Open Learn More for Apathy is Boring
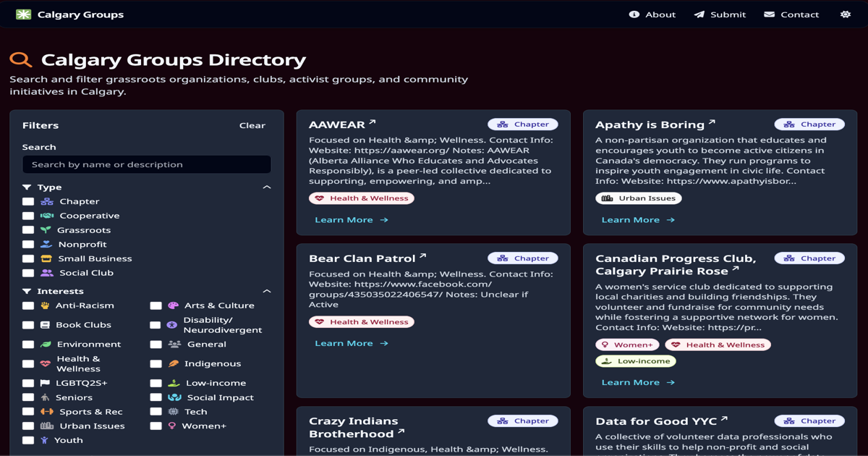 click(638, 219)
